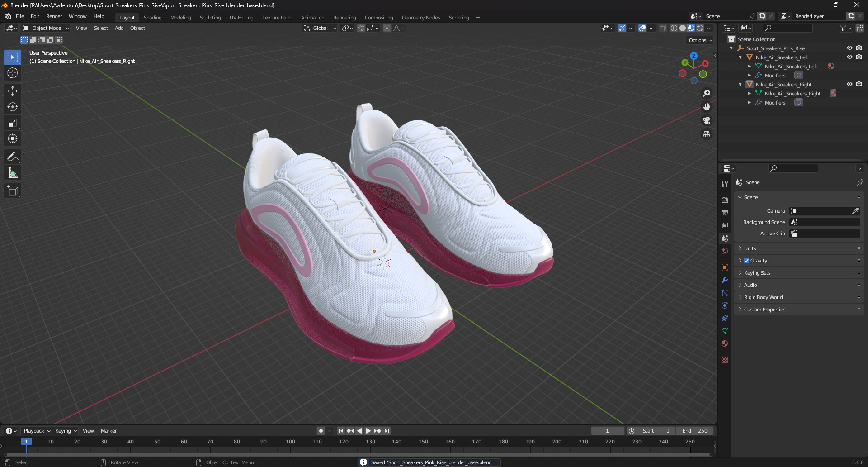Select the Scale tool

click(x=13, y=123)
